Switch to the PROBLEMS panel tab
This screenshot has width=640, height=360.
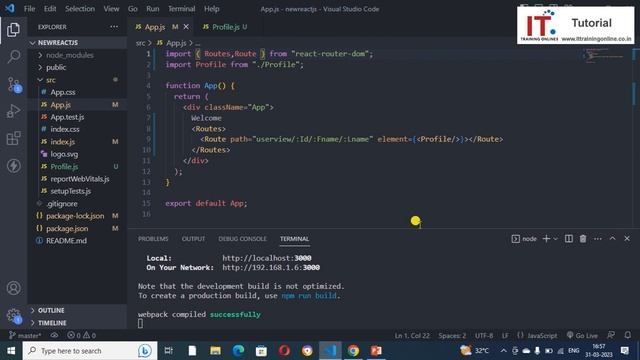[153, 239]
